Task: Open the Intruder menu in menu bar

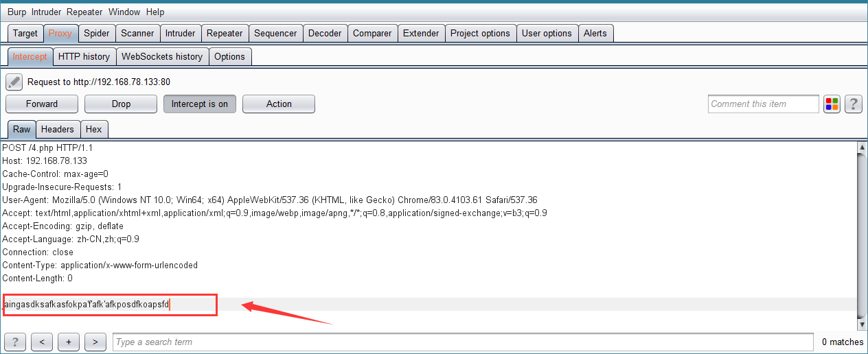Action: point(47,12)
